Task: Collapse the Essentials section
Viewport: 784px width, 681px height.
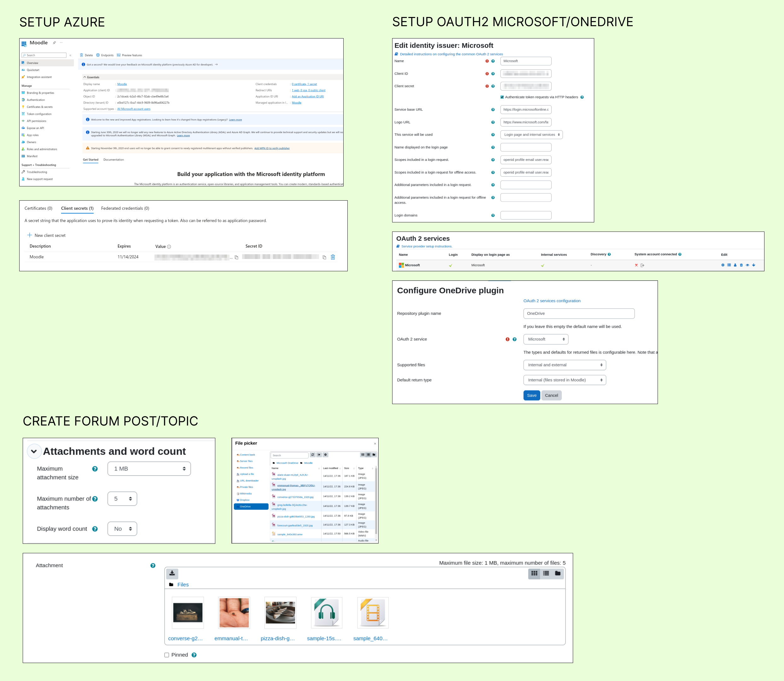Action: pos(85,77)
